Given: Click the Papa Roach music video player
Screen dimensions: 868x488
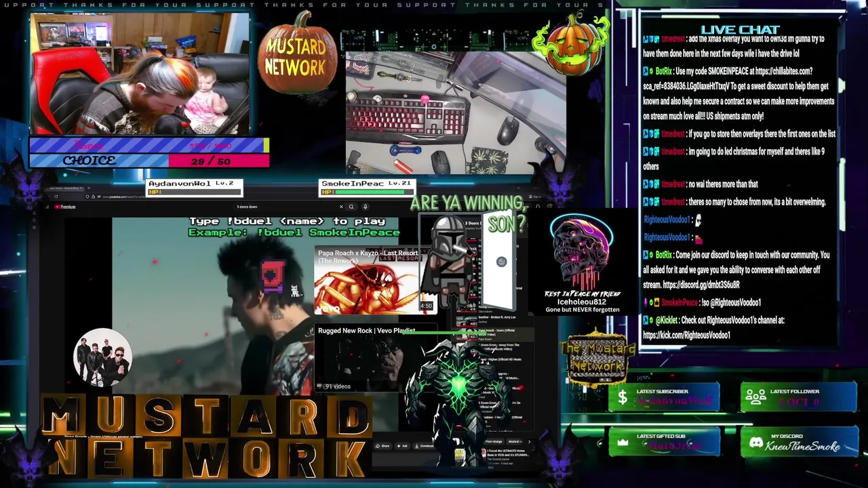Looking at the screenshot, I should 255,305.
